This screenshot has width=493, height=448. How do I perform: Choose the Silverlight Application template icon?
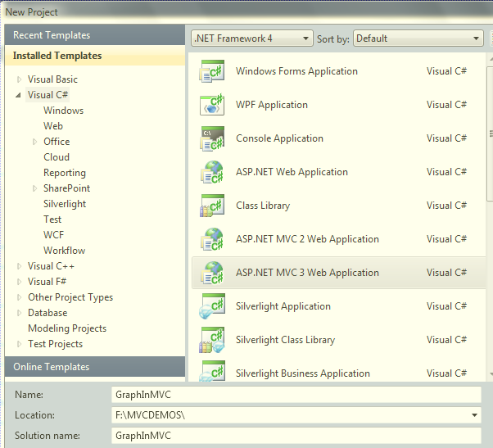[x=212, y=306]
